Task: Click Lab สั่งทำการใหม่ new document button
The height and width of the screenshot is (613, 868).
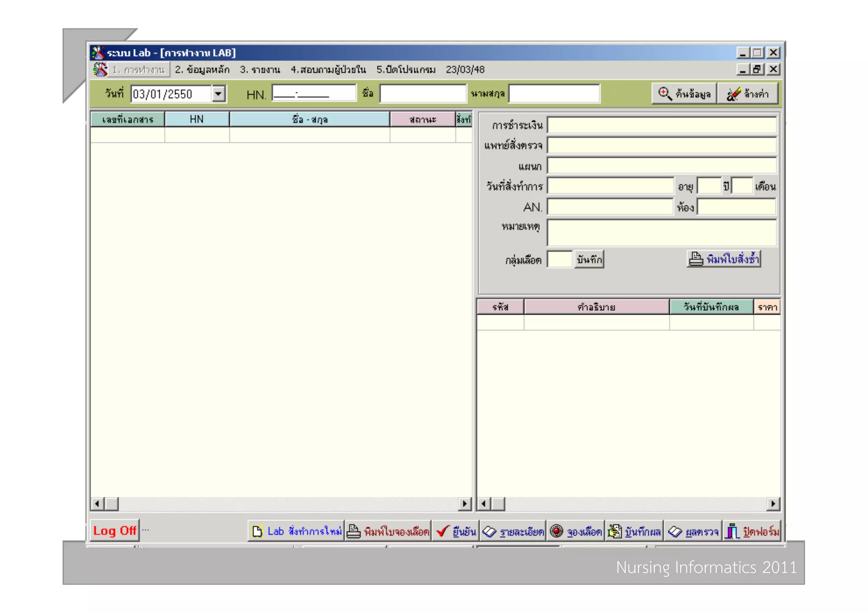Action: coord(296,531)
